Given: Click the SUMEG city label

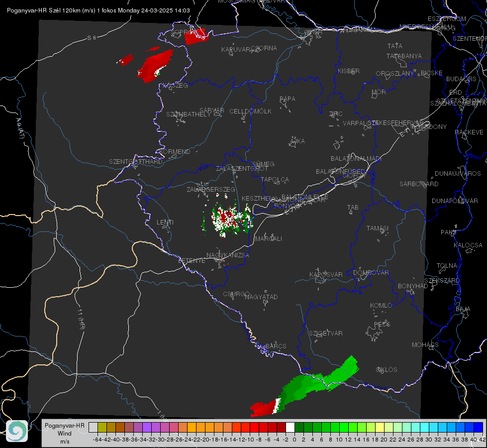Looking at the screenshot, I should click(263, 164).
